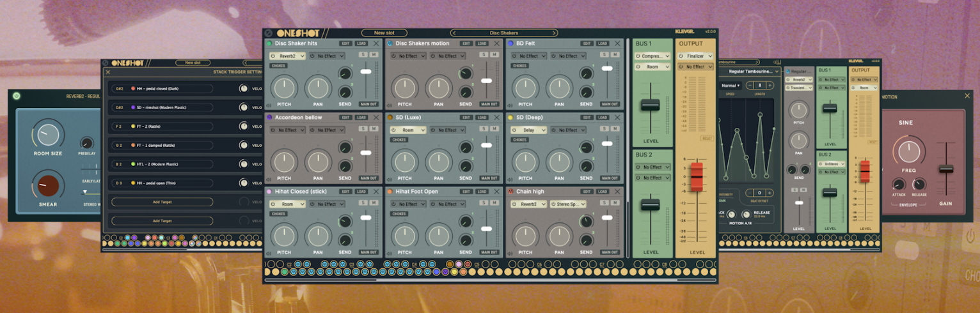Remove the Accordeon bellow slot with X
Image resolution: width=980 pixels, height=313 pixels.
click(x=376, y=118)
